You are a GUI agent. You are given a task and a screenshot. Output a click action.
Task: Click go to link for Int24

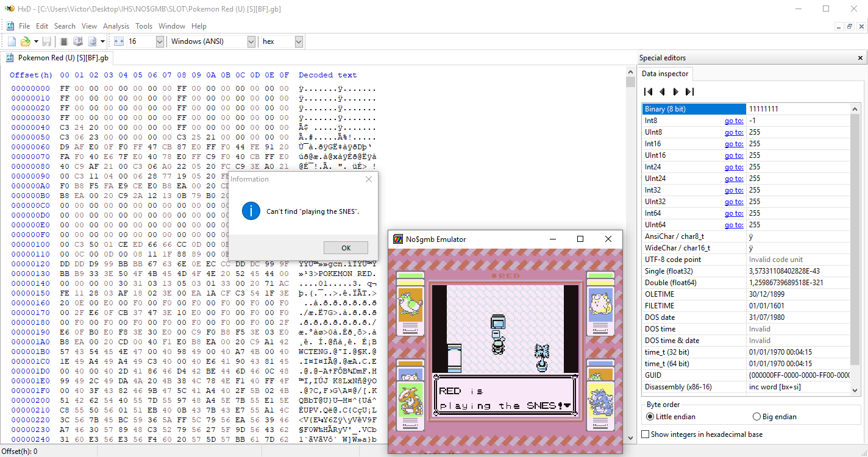point(734,167)
